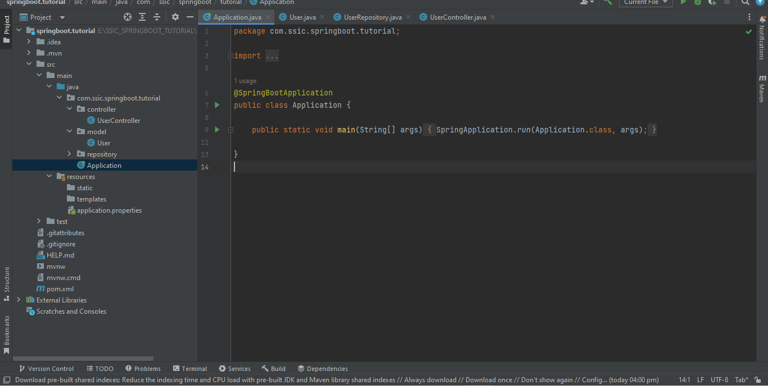Screen dimensions: 768x386
Task: Collapse the resources folder
Action: [49, 176]
